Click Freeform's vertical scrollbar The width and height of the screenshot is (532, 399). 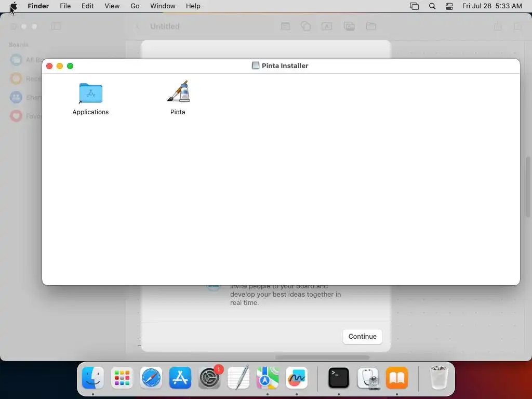coord(528,187)
